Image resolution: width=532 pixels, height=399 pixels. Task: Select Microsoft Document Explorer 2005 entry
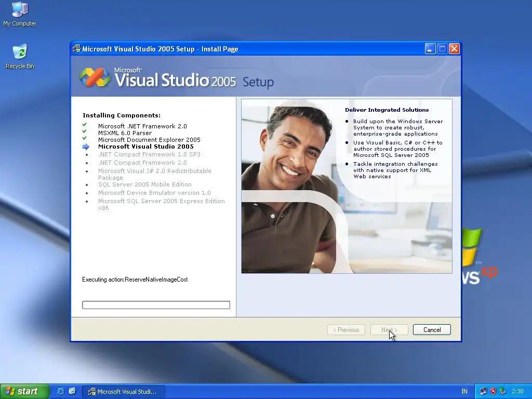point(149,140)
